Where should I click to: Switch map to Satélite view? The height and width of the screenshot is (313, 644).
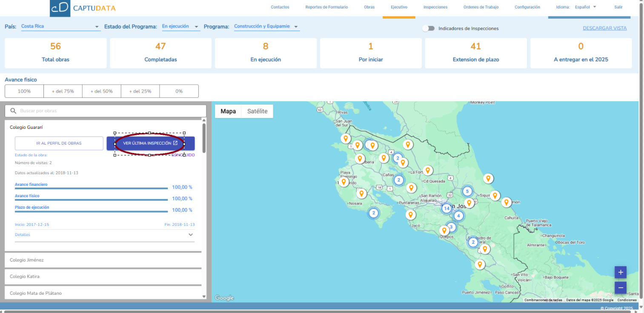click(x=257, y=111)
